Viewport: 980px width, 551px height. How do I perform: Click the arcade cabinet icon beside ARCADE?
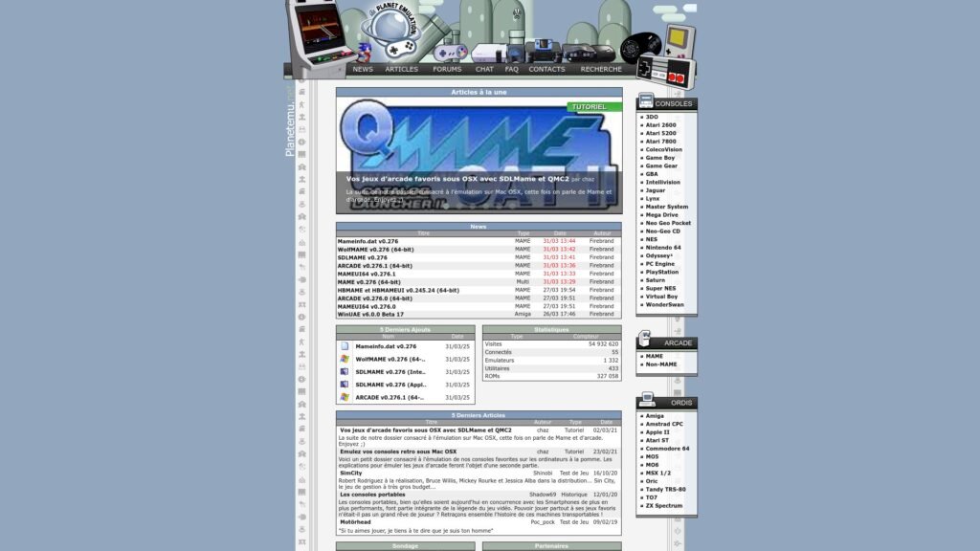645,340
